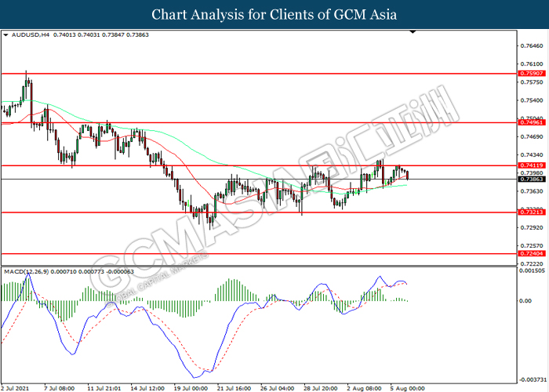Click the current price tag 0.73863
The image size is (549, 392).
click(x=531, y=180)
